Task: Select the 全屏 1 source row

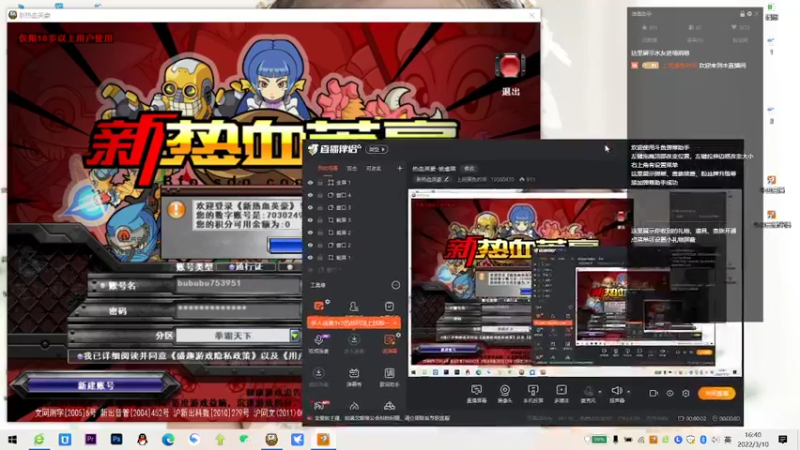Action: tap(355, 182)
